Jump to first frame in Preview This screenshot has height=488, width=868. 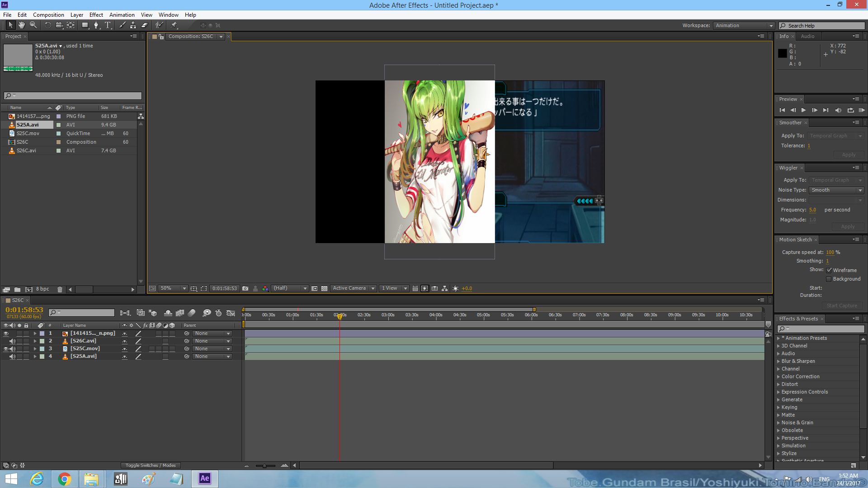tap(782, 110)
